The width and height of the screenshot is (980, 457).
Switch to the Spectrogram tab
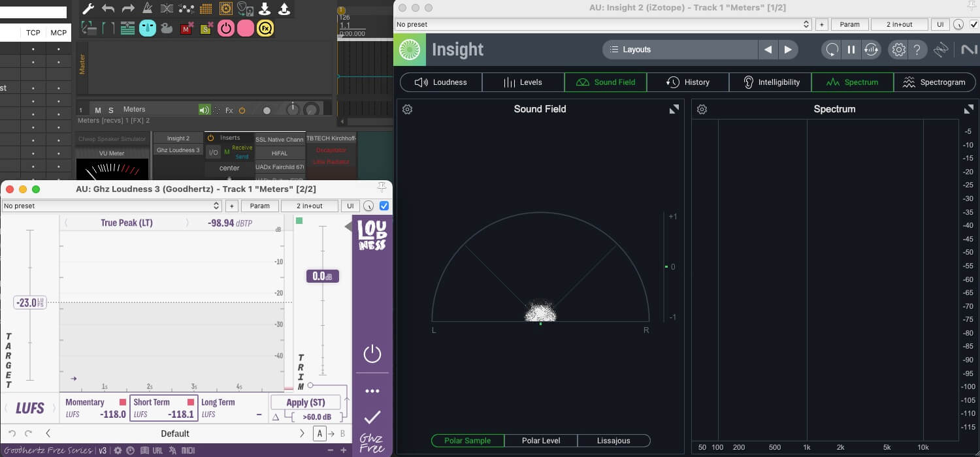pos(934,82)
